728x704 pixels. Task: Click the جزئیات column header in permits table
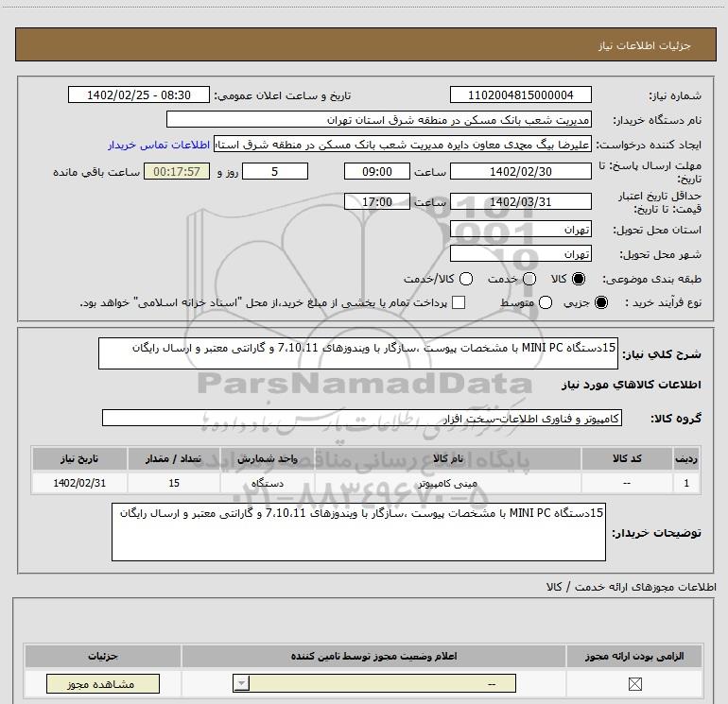[x=103, y=656]
